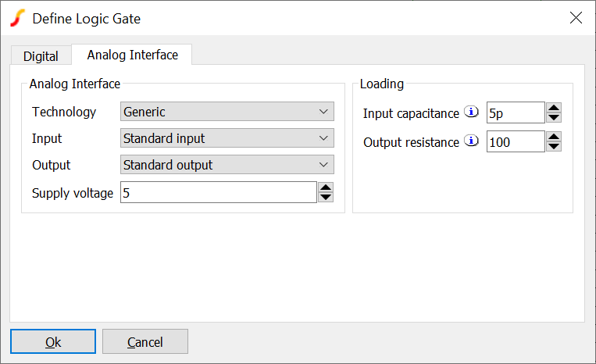Click the Cancel button
The width and height of the screenshot is (596, 364).
145,342
